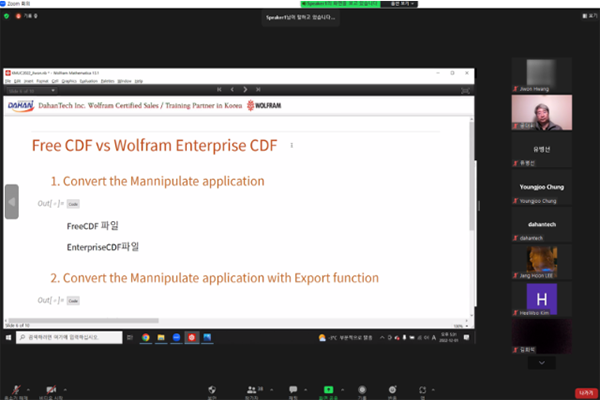The height and width of the screenshot is (400, 600).
Task: Click DAHAN logo in slide header
Action: click(x=21, y=106)
